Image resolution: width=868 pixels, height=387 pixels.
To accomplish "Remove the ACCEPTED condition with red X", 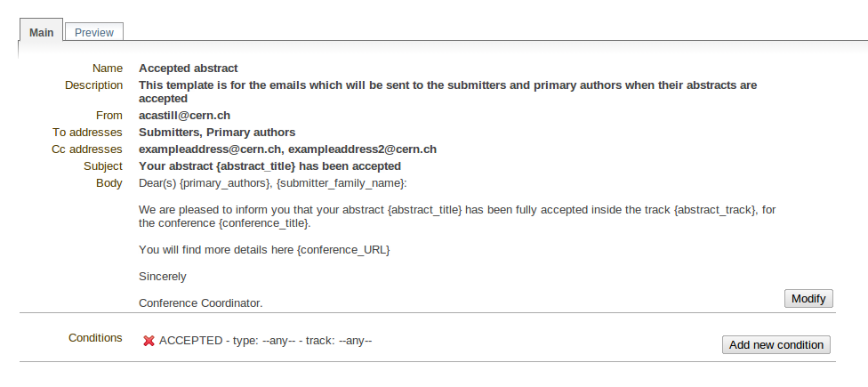I will coord(149,341).
